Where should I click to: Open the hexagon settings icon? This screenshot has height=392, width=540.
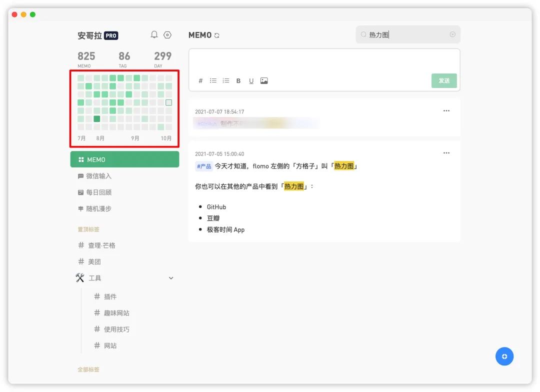(167, 34)
